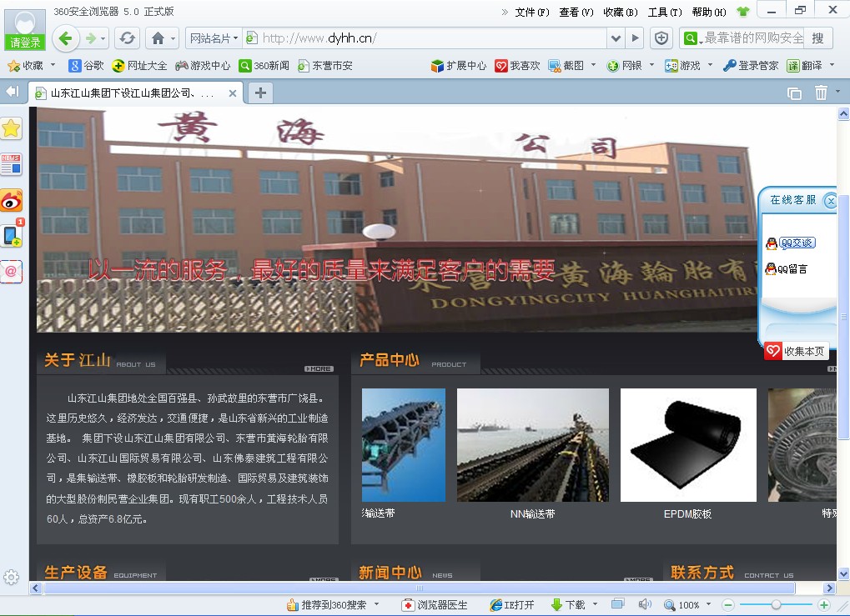Click the EPDM胶板 product thumbnail
The image size is (850, 616).
(x=688, y=445)
